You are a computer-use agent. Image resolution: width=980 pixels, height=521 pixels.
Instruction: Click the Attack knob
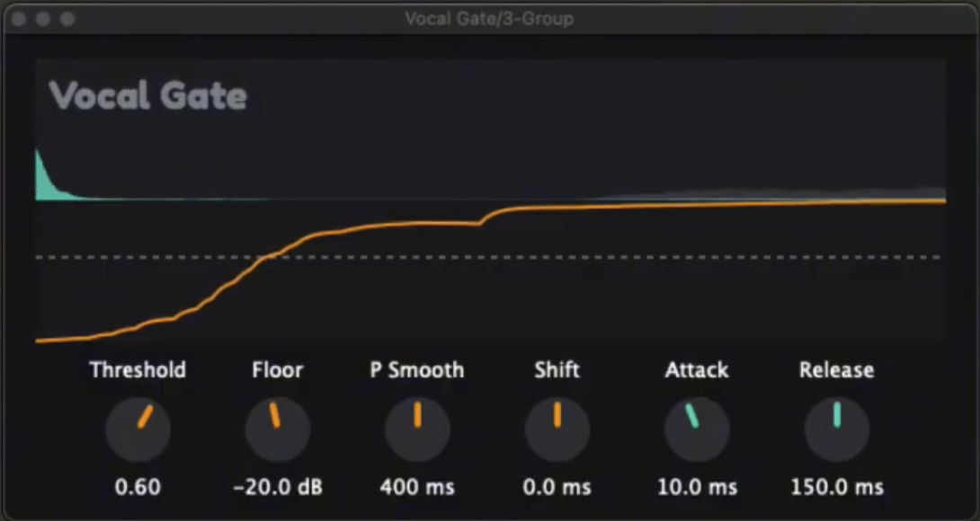click(697, 429)
